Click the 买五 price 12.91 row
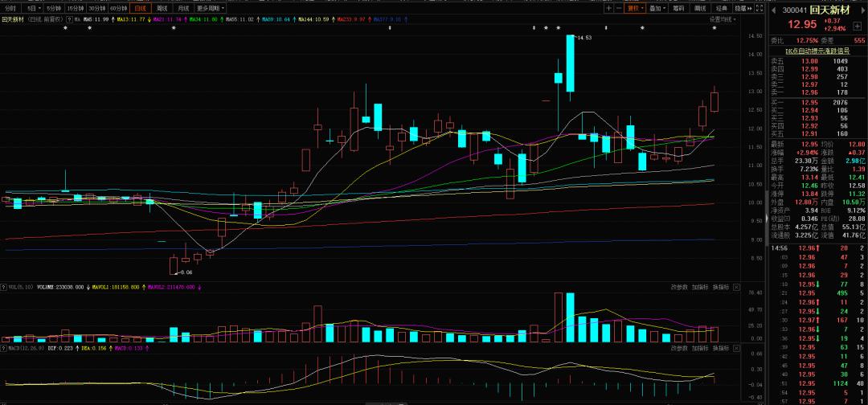Viewport: 868px width, 405px height. 817,133
